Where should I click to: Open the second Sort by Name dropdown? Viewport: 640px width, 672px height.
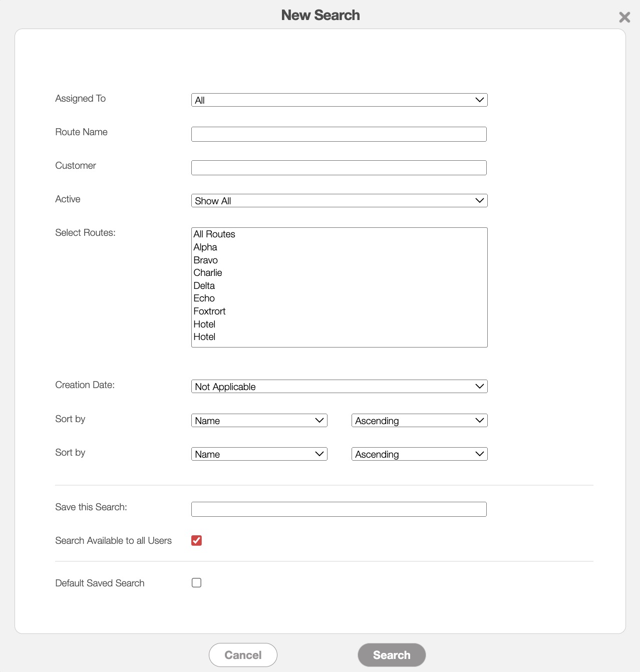coord(259,454)
